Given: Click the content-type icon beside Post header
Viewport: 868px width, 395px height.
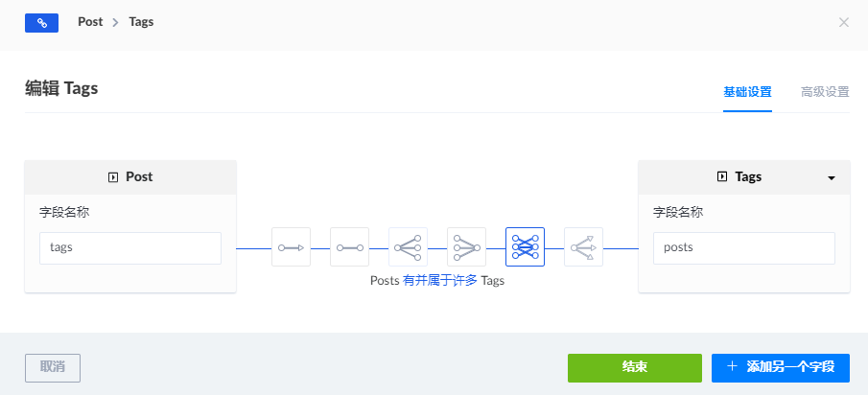Looking at the screenshot, I should [113, 177].
